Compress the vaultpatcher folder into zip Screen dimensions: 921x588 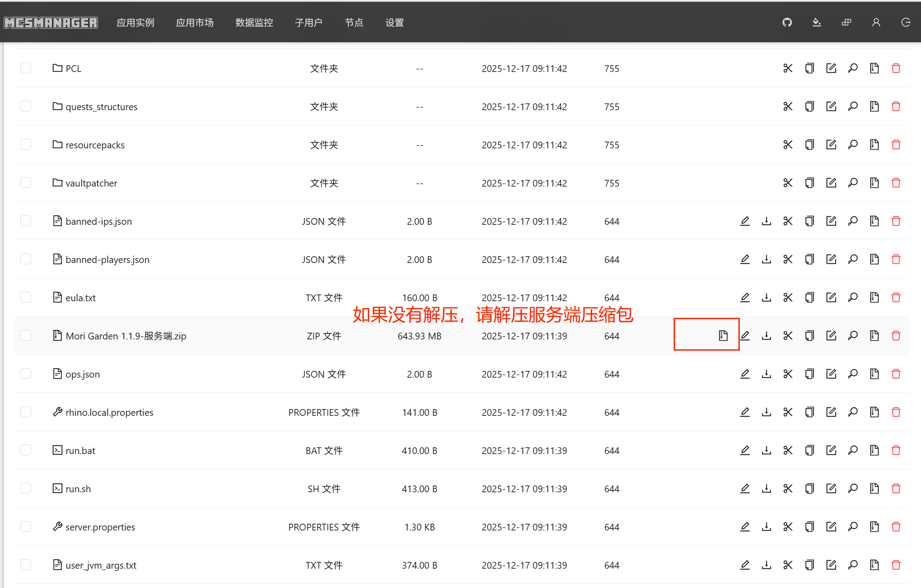(874, 183)
